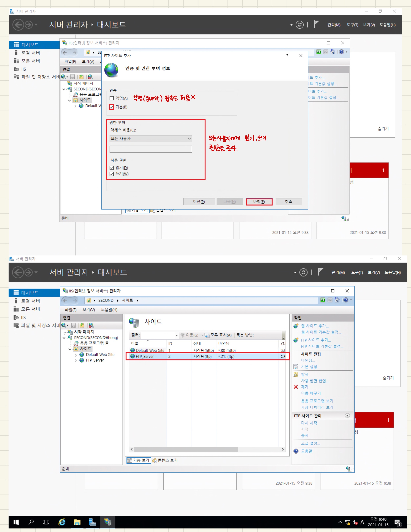Click the up-one-level folder icon above the SECOND(SECOND\hong) tree
Image resolution: width=411 pixels, height=532 pixels.
point(82,325)
